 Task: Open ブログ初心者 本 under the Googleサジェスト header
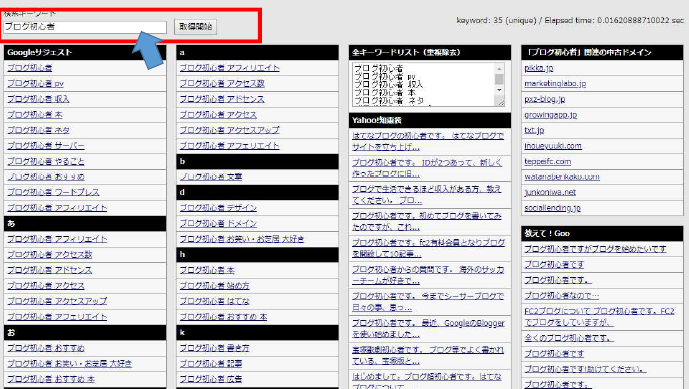click(35, 115)
